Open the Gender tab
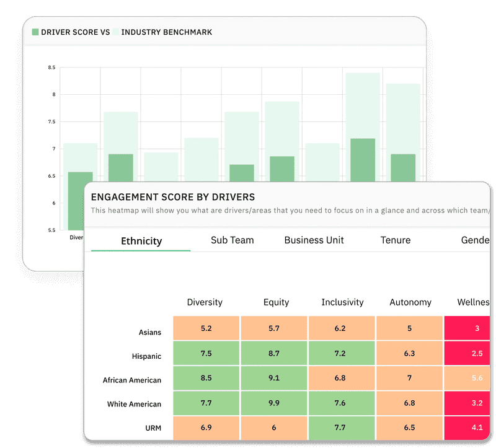The height and width of the screenshot is (448, 496). pyautogui.click(x=475, y=240)
